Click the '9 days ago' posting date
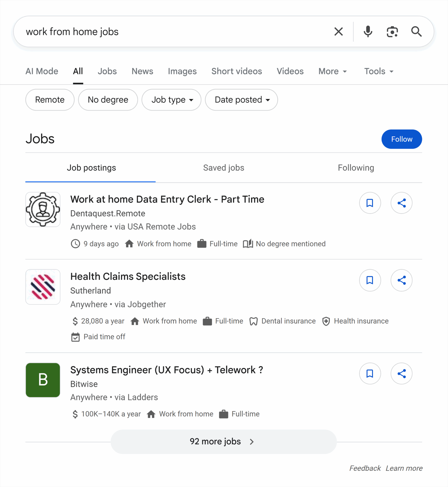448x487 pixels. click(101, 244)
